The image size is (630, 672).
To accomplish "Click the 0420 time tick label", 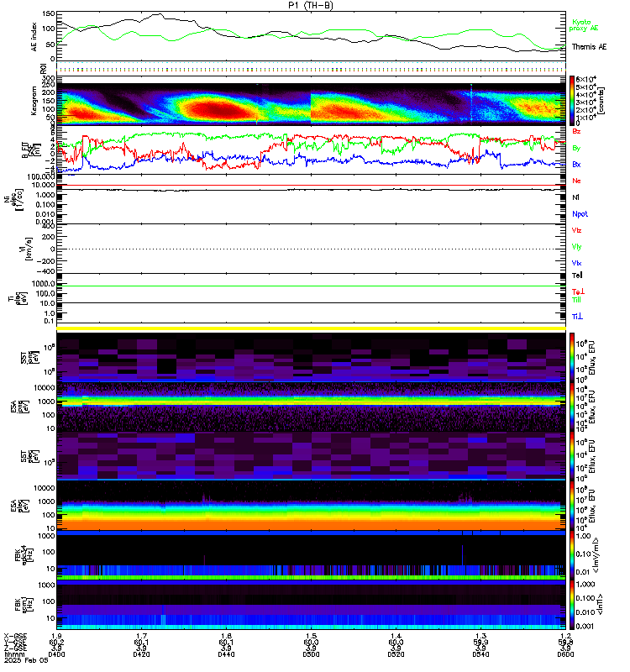I will point(141,654).
